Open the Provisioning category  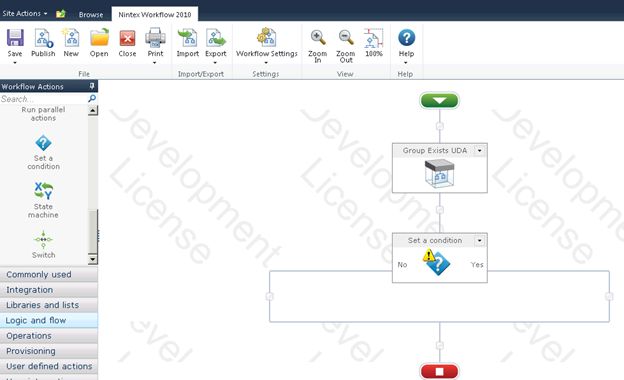(49, 351)
